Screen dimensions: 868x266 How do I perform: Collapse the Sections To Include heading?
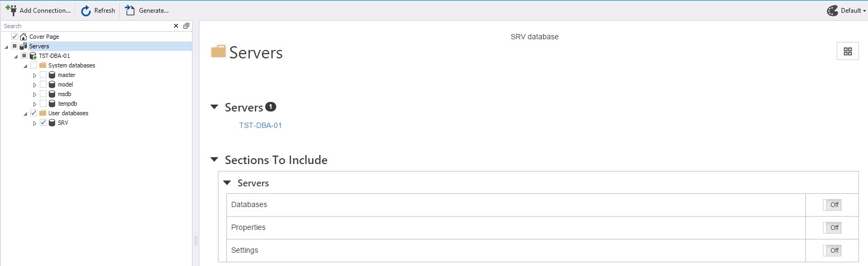214,160
